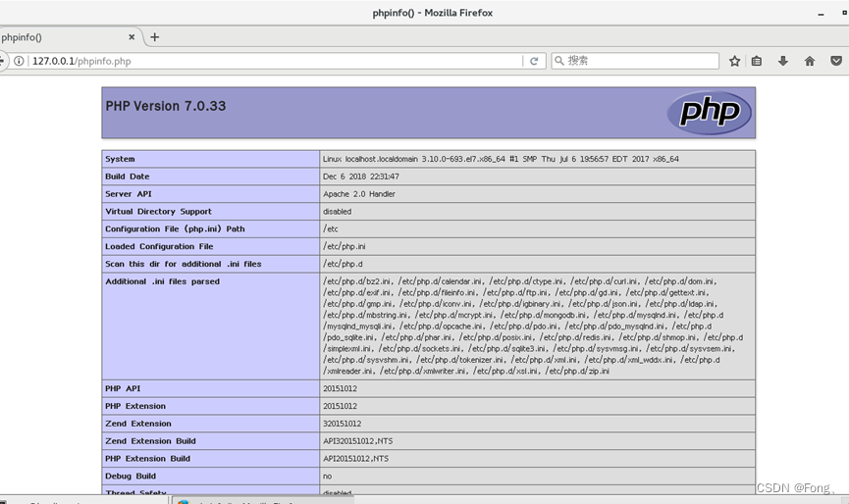
Task: Click the 'Loaded Configuration File' label
Action: (159, 246)
